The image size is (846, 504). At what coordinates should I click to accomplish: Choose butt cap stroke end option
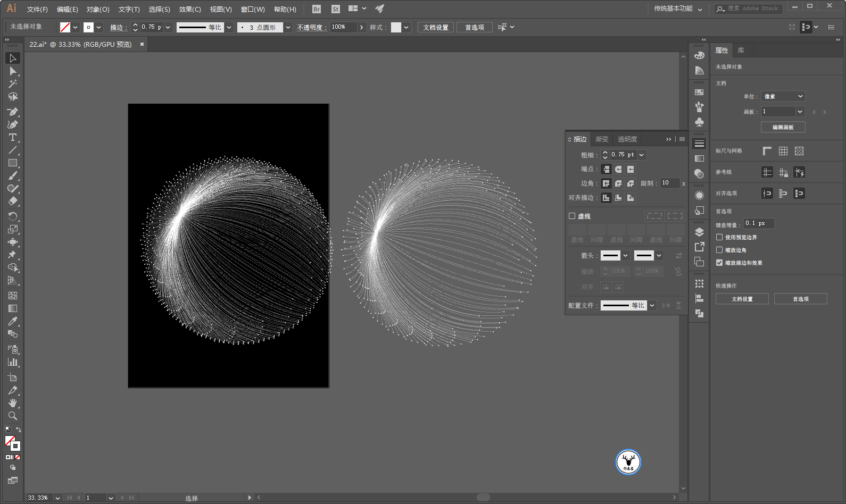[x=606, y=169]
